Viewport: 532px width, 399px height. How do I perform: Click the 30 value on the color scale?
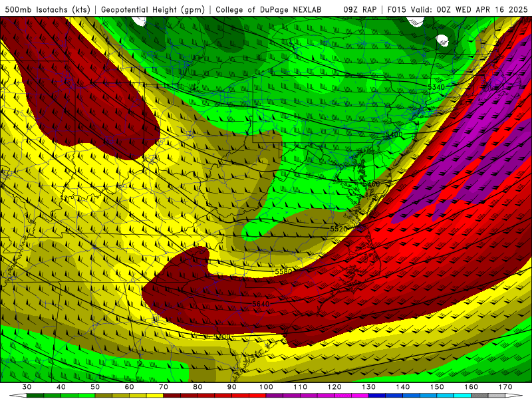coord(27,387)
